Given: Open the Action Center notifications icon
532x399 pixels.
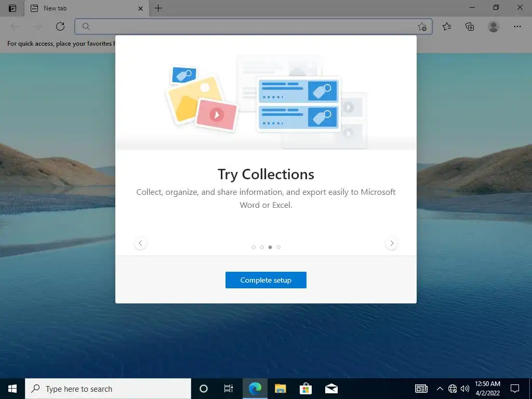Looking at the screenshot, I should 515,389.
